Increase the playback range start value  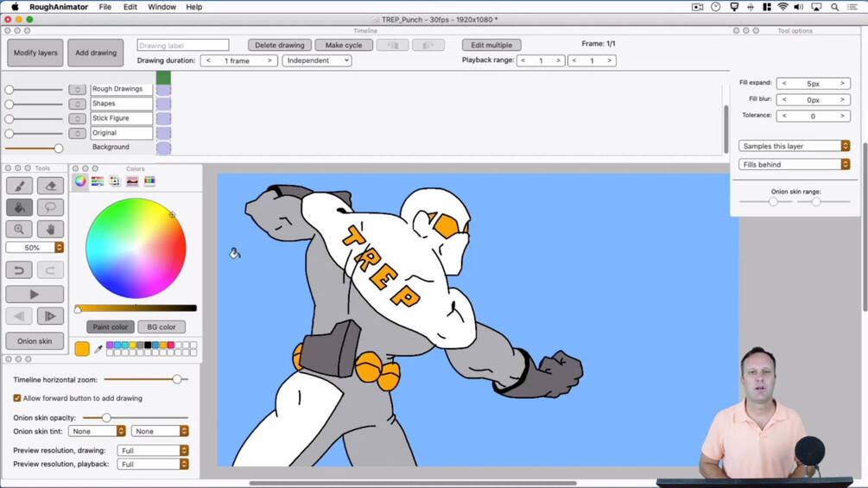pos(558,60)
